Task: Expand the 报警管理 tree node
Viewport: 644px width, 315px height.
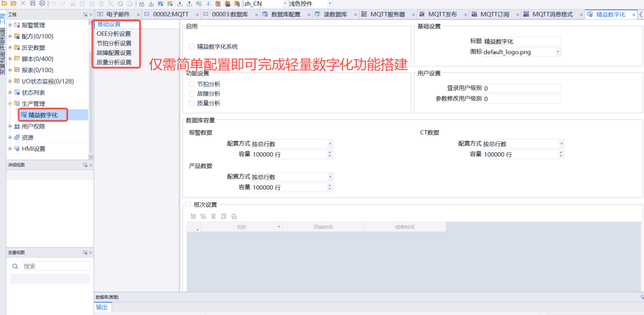Action: click(10, 25)
